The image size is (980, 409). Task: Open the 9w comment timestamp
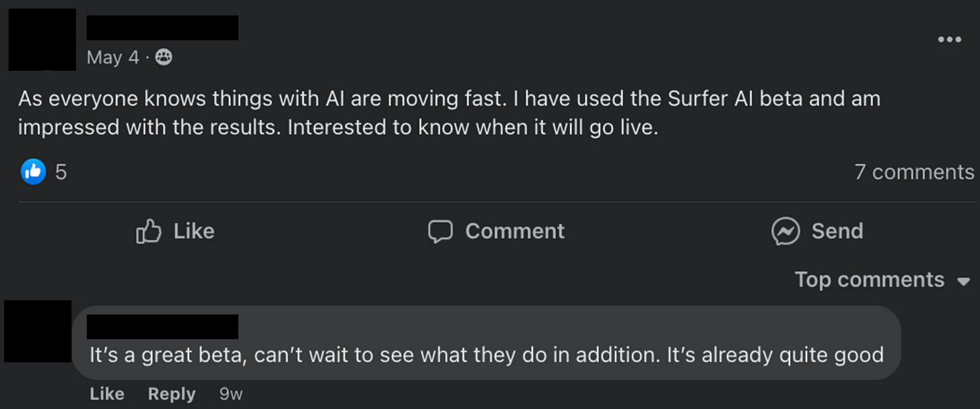coord(230,394)
